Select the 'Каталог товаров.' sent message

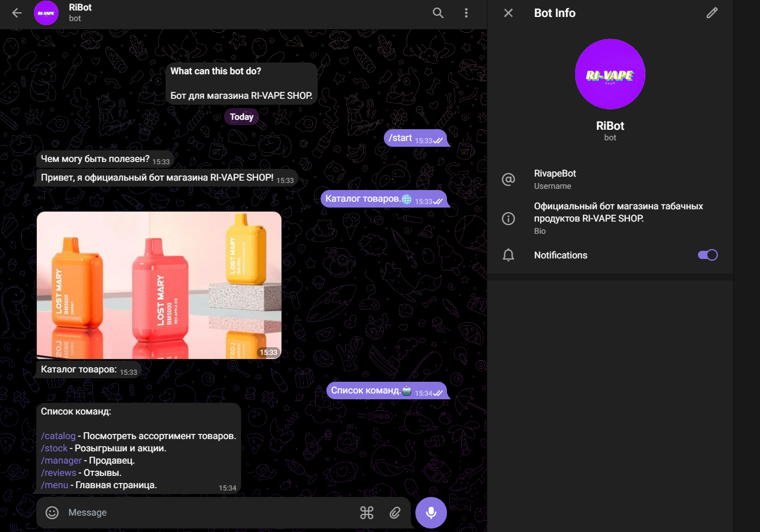(384, 199)
